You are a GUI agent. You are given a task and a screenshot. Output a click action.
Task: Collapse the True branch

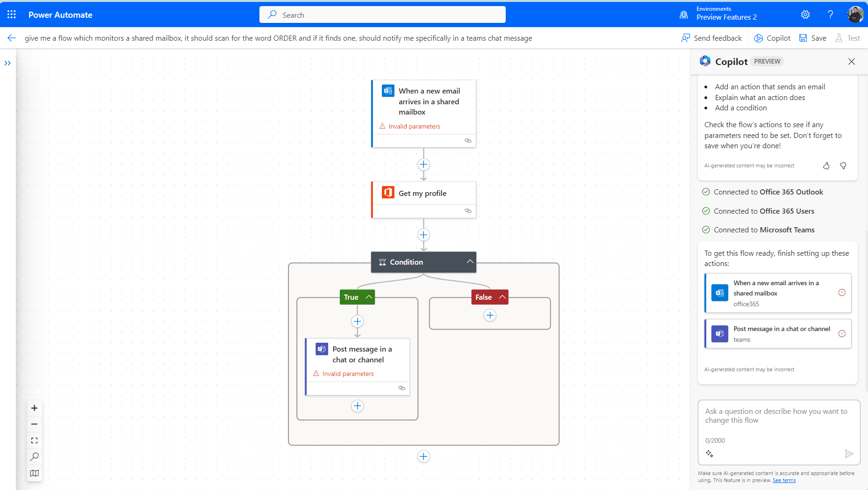pyautogui.click(x=369, y=297)
